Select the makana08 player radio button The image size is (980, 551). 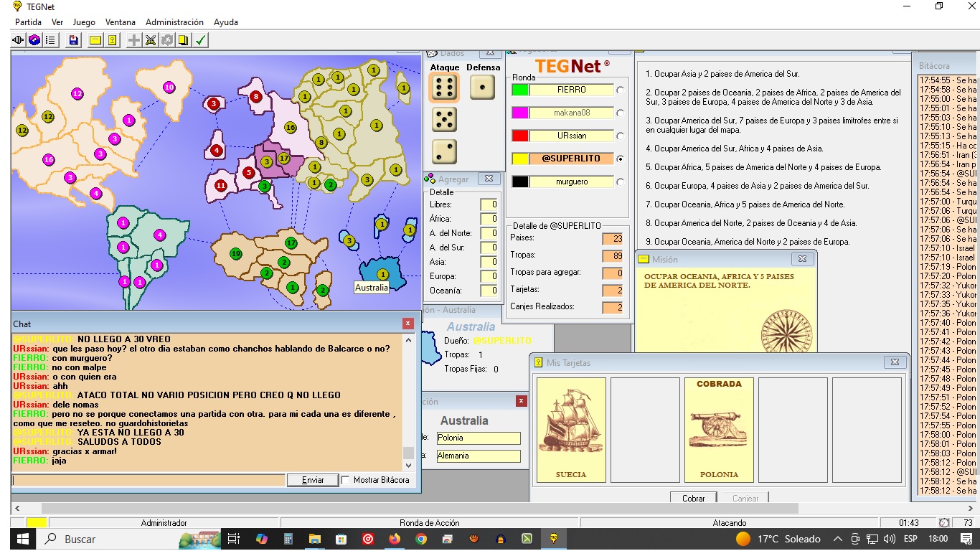(620, 113)
